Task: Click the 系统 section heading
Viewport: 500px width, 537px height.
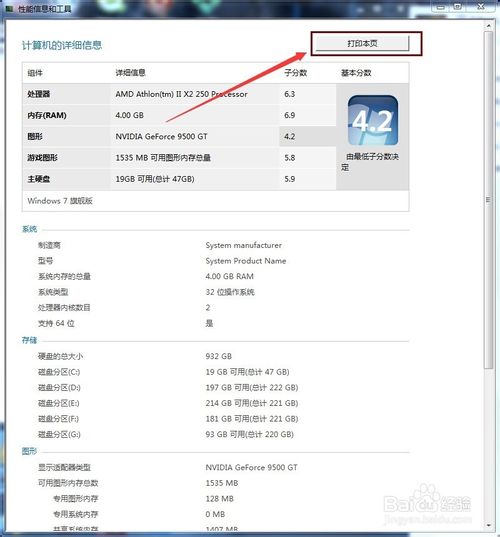Action: click(29, 229)
